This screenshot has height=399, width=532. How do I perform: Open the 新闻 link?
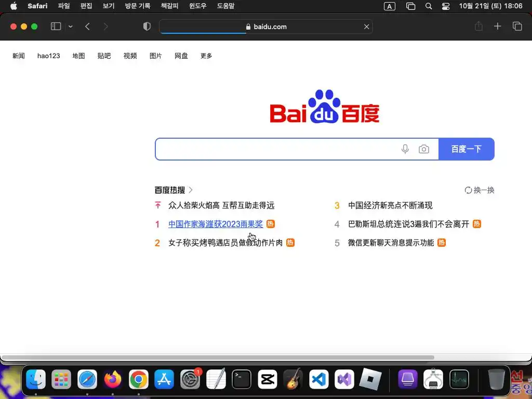coord(19,56)
